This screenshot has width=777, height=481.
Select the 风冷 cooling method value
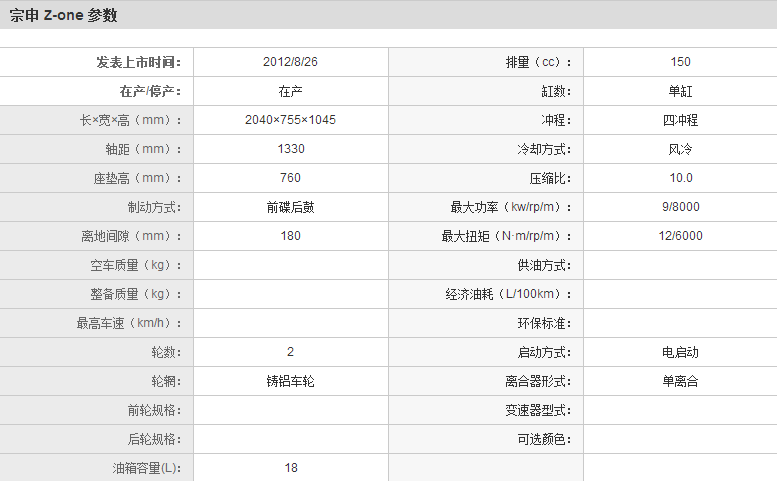click(x=680, y=149)
